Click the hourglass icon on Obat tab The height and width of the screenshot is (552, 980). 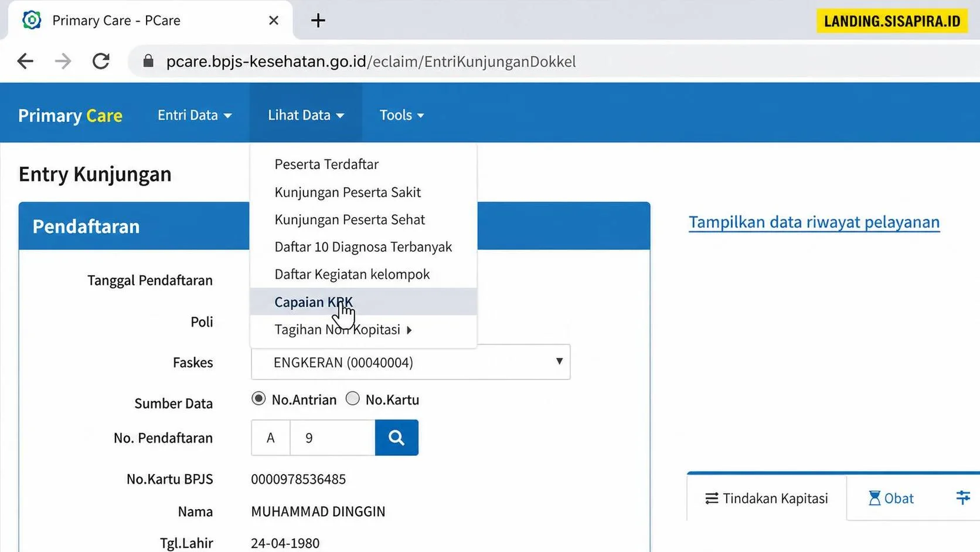pos(874,498)
